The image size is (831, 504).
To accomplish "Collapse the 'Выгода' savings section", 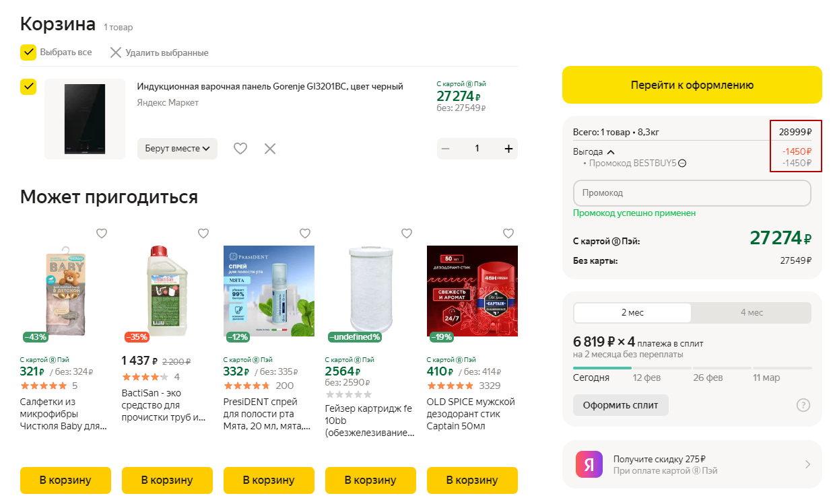I will click(x=611, y=152).
